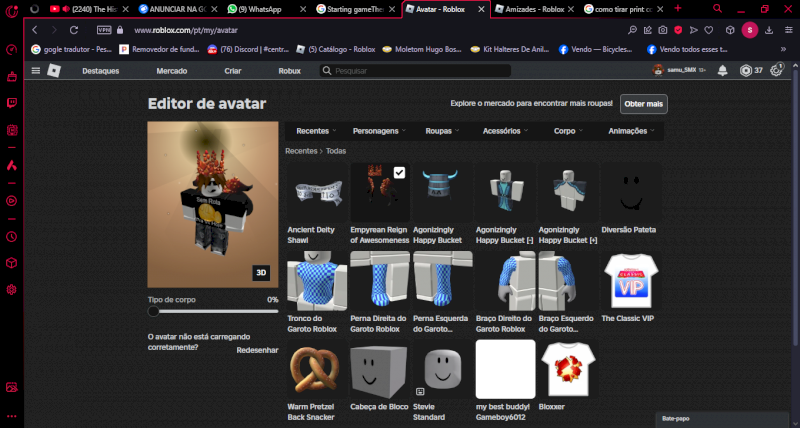Click the Redesenhar link

coord(257,350)
